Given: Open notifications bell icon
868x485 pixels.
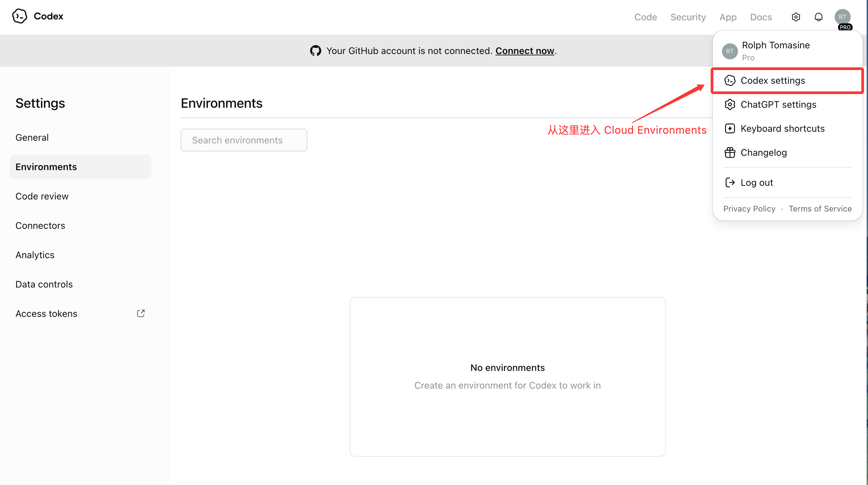Looking at the screenshot, I should 818,17.
